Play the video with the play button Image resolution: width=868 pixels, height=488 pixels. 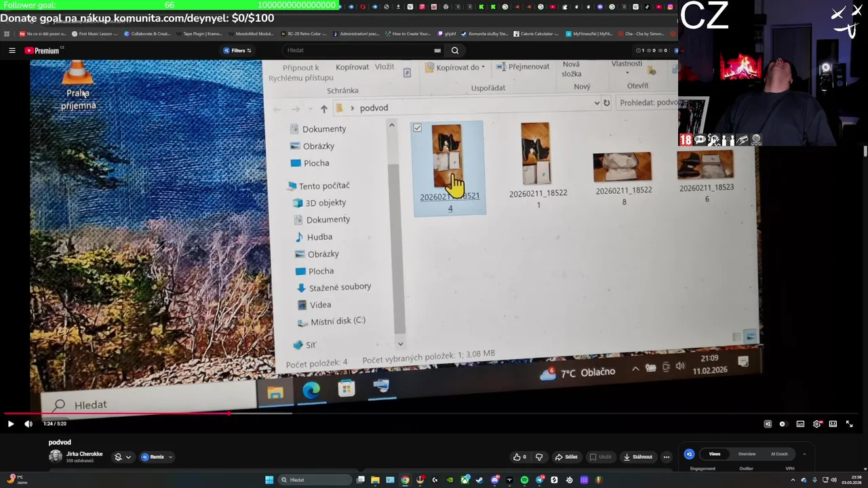coord(10,424)
